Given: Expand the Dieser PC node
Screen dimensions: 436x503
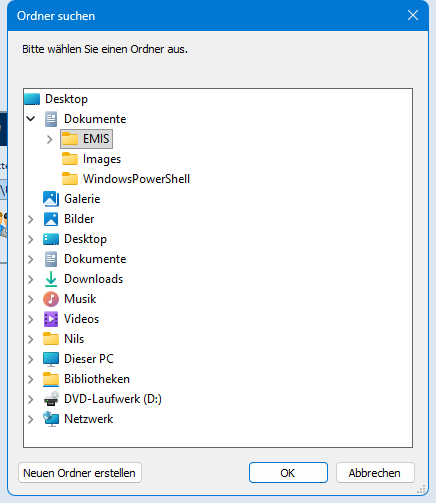Looking at the screenshot, I should tap(31, 359).
